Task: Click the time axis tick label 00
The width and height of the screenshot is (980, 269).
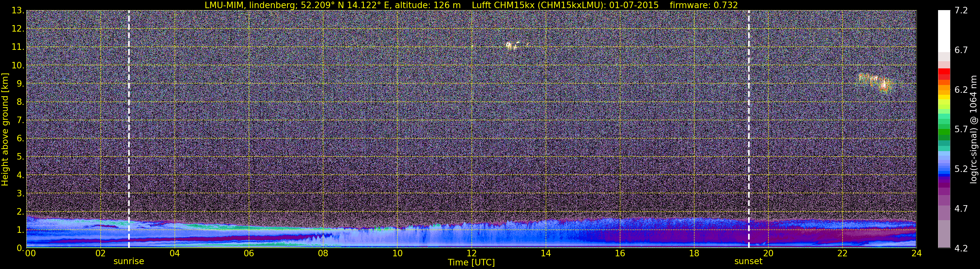Action: click(31, 253)
